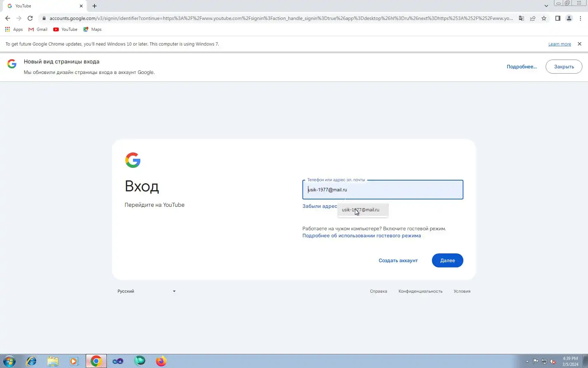
Task: Launch Internet Explorer from the taskbar
Action: pos(31,361)
